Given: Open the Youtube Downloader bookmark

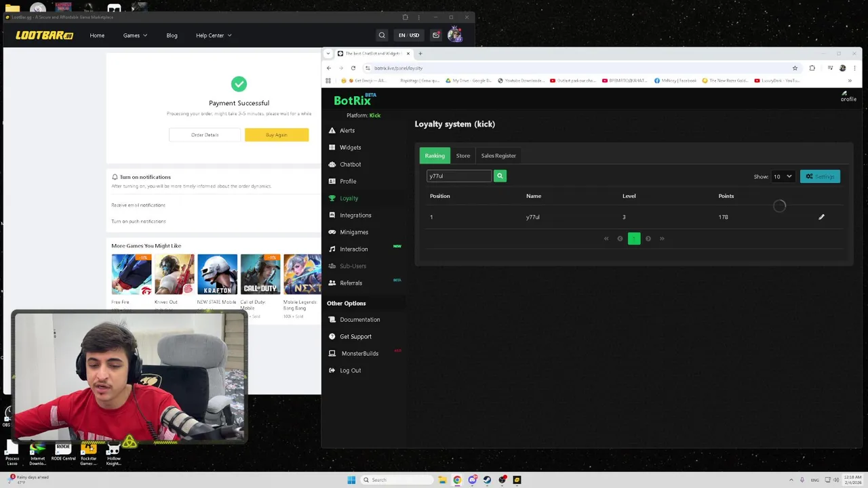Looking at the screenshot, I should pyautogui.click(x=521, y=81).
